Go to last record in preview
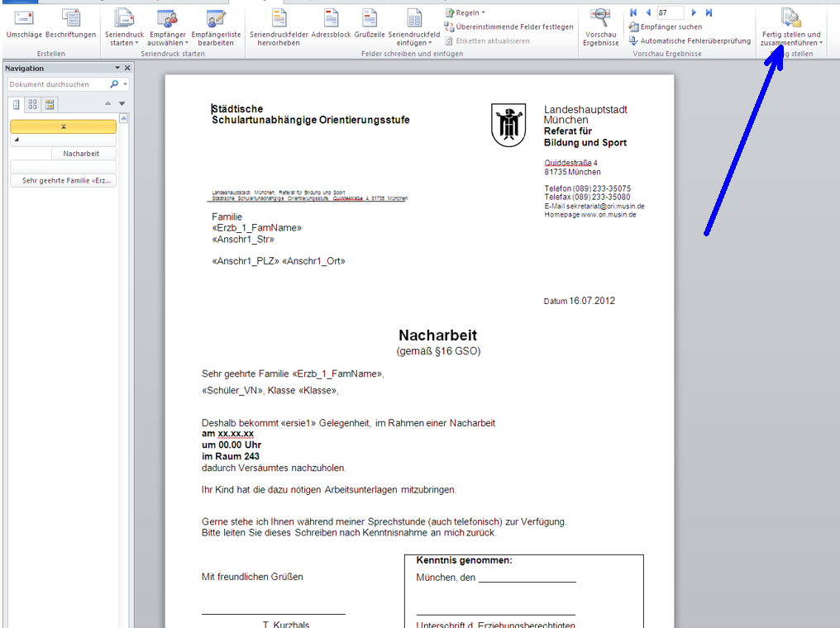This screenshot has height=628, width=840. pos(709,13)
